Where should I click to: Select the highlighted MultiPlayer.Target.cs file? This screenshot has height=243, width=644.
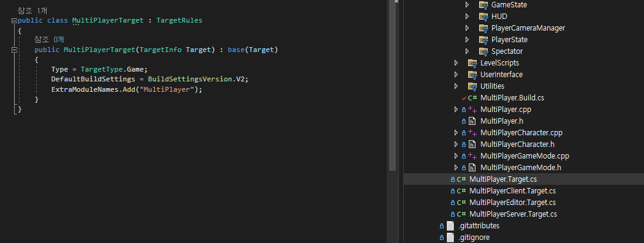502,179
